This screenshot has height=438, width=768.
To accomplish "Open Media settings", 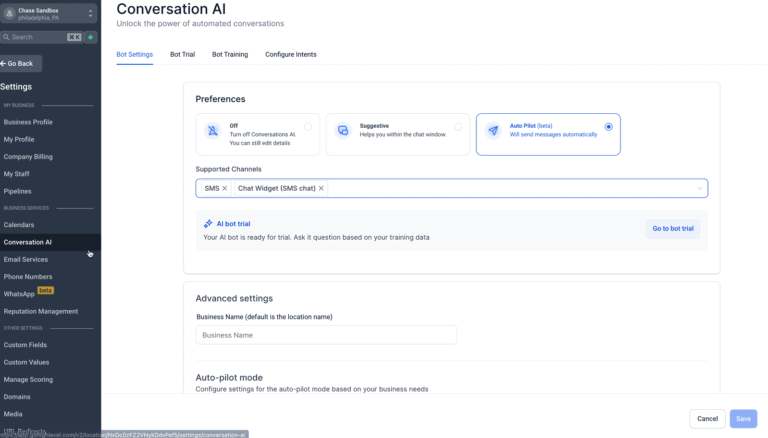I will [x=13, y=414].
